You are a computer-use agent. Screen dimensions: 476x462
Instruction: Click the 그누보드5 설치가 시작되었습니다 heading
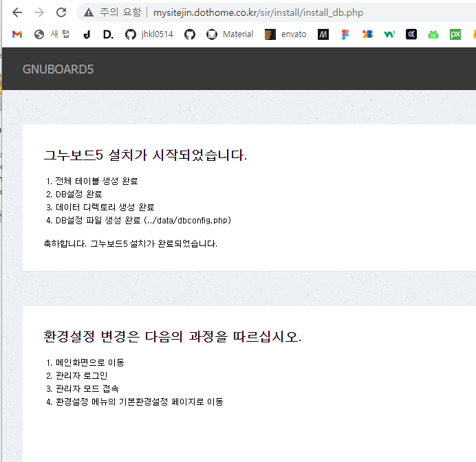145,155
